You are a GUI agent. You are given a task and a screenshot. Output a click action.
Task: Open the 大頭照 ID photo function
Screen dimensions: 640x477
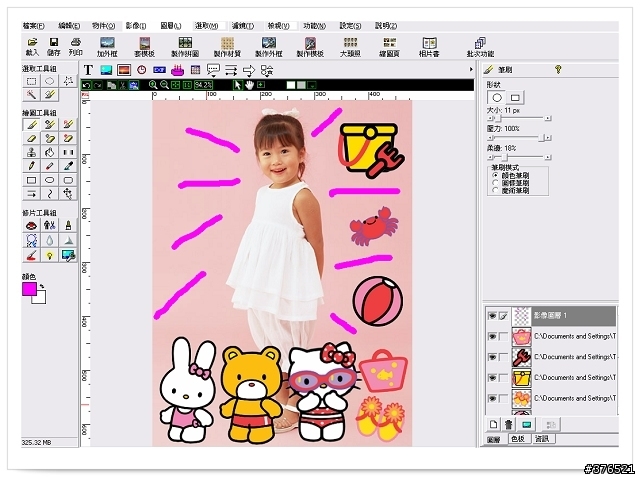350,47
